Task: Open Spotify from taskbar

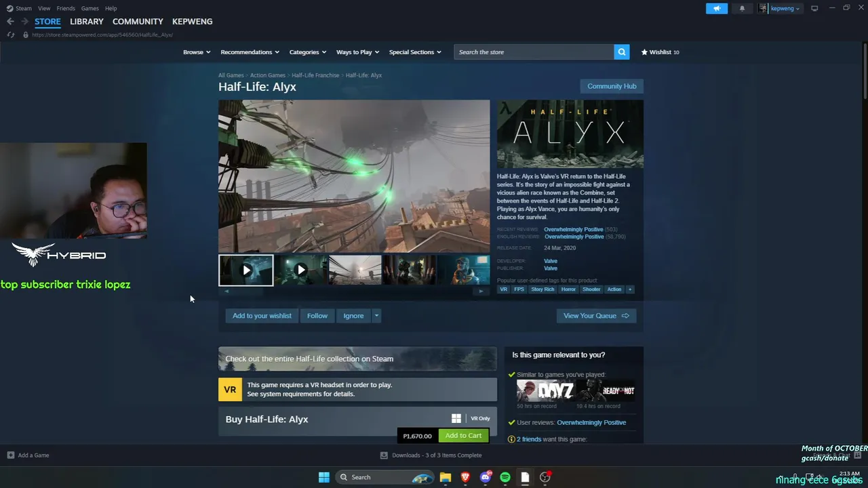Action: (x=505, y=477)
